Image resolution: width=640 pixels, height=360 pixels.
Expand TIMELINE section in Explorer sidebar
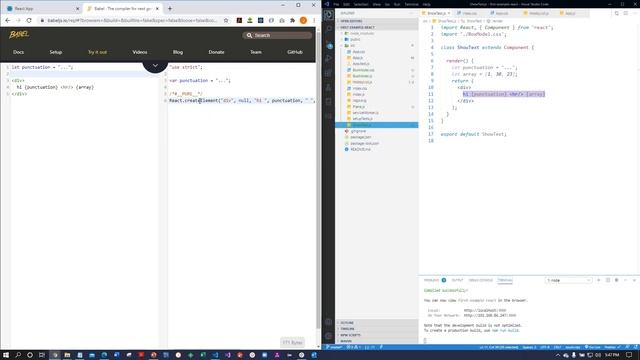click(376, 329)
